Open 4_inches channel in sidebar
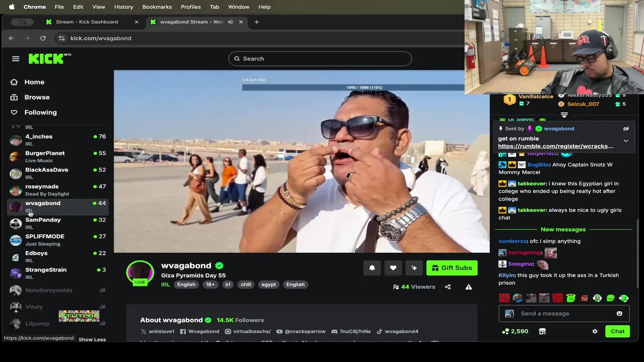Screen dimensions: 644x362 (58, 140)
